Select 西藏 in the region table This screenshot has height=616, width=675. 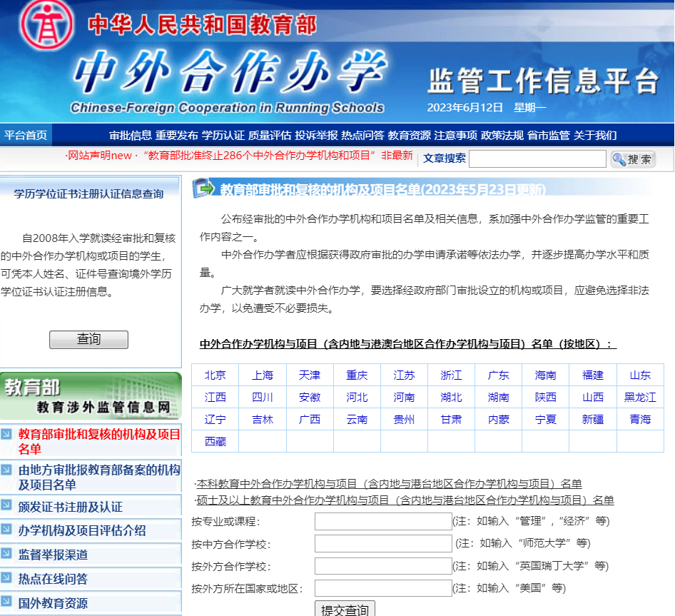click(x=215, y=442)
